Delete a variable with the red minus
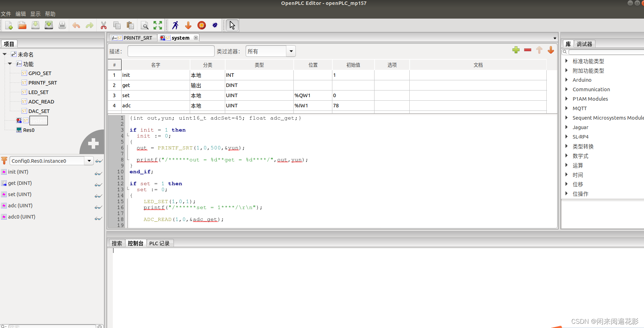Screen dimensions: 644x328 tap(527, 50)
